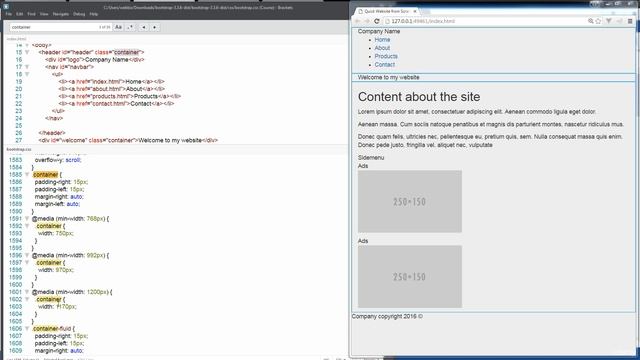Open the Products link on the web page
The height and width of the screenshot is (360, 640).
[386, 56]
